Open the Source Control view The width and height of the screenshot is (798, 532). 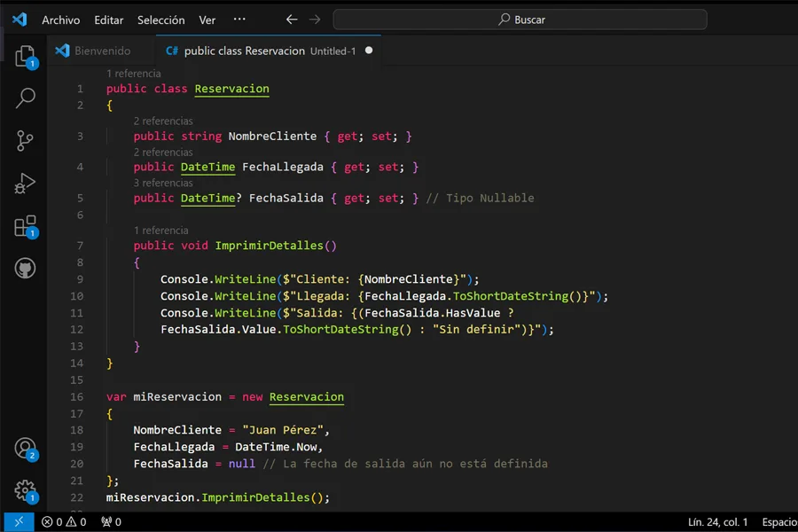click(25, 141)
